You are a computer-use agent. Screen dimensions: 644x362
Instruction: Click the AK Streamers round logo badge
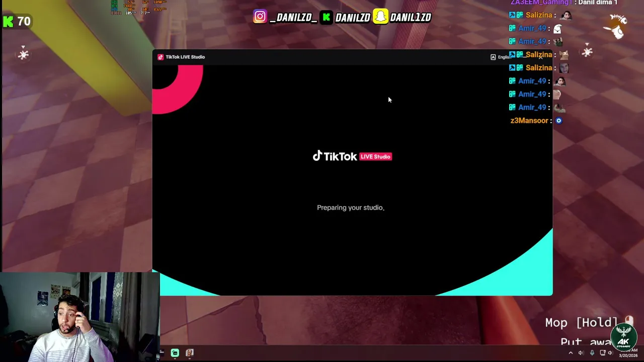[624, 337]
